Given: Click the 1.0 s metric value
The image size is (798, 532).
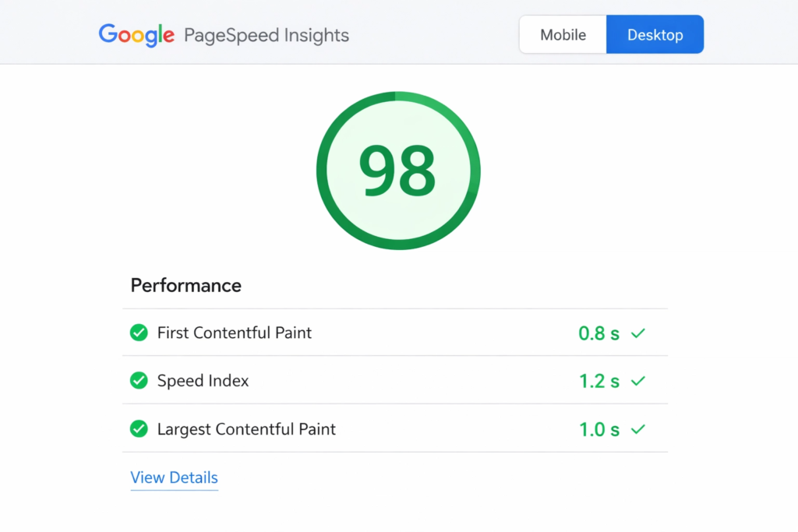Looking at the screenshot, I should tap(599, 429).
